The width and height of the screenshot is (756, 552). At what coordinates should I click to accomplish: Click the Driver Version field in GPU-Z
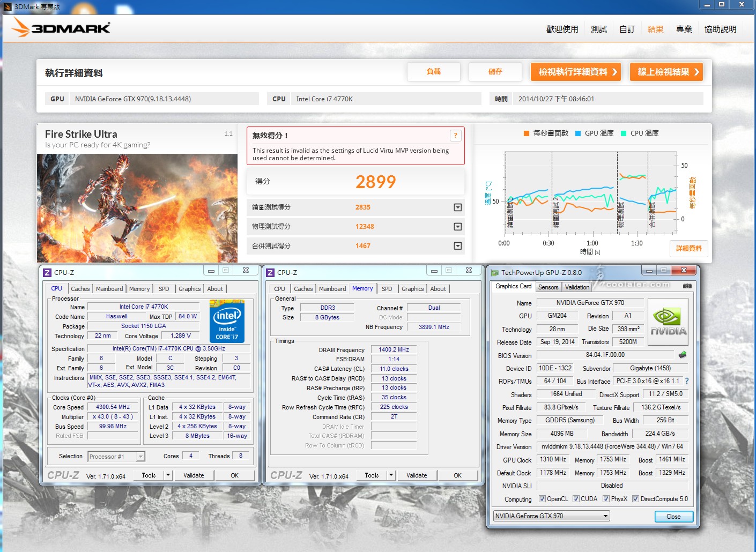click(612, 446)
